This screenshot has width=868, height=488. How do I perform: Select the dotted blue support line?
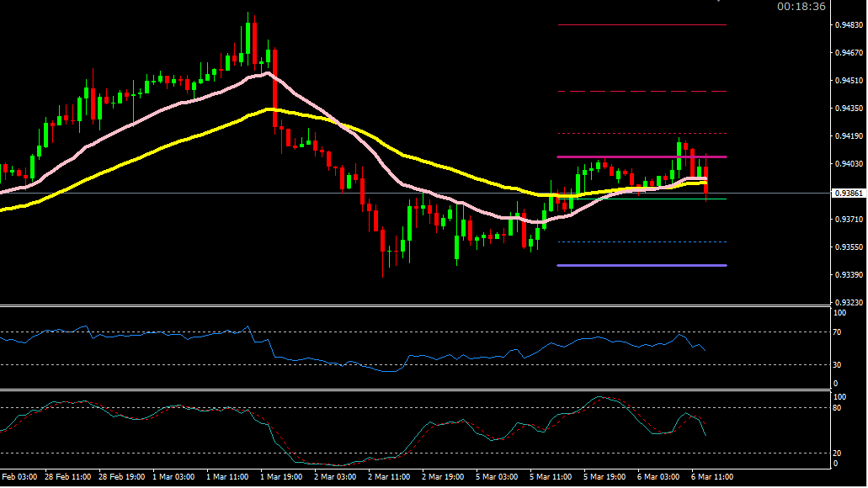pos(642,241)
